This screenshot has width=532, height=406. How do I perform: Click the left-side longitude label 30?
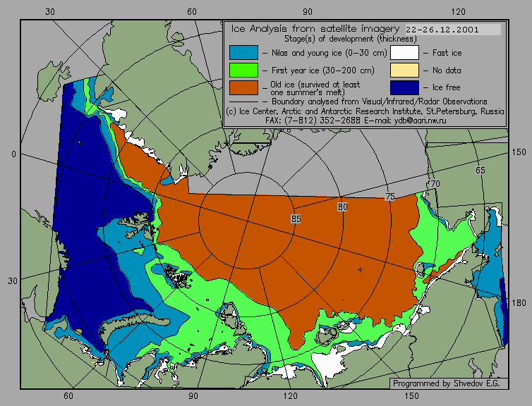click(x=13, y=281)
